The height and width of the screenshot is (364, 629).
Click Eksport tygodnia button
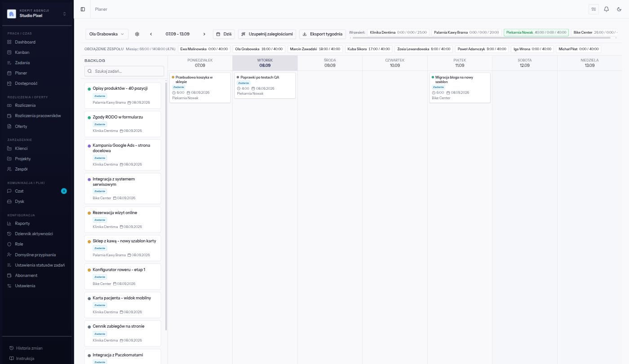(x=323, y=34)
